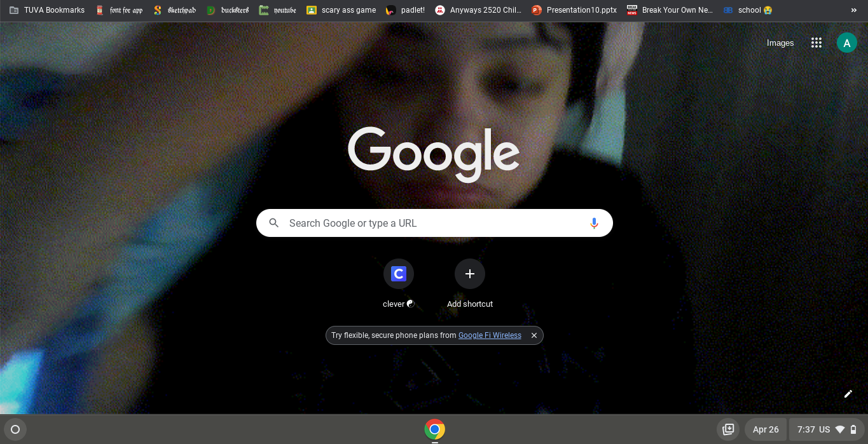This screenshot has height=444, width=868.
Task: Open the Google account avatar A
Action: [x=846, y=43]
